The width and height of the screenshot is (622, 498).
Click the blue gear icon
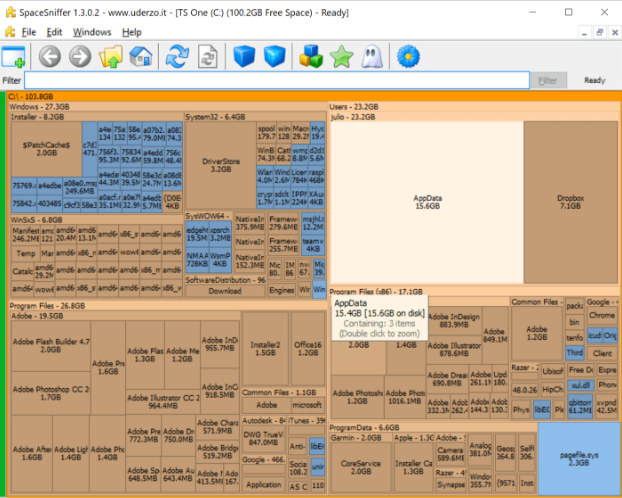click(407, 57)
